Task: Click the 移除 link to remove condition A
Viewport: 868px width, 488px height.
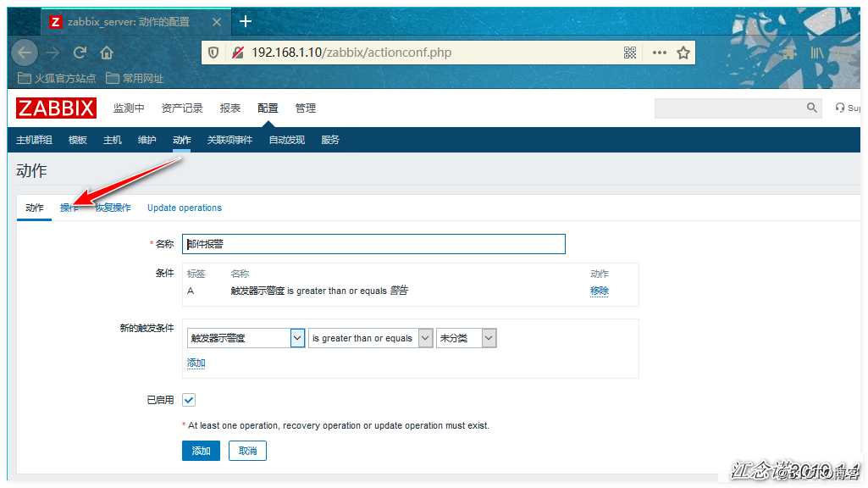Action: pyautogui.click(x=599, y=291)
